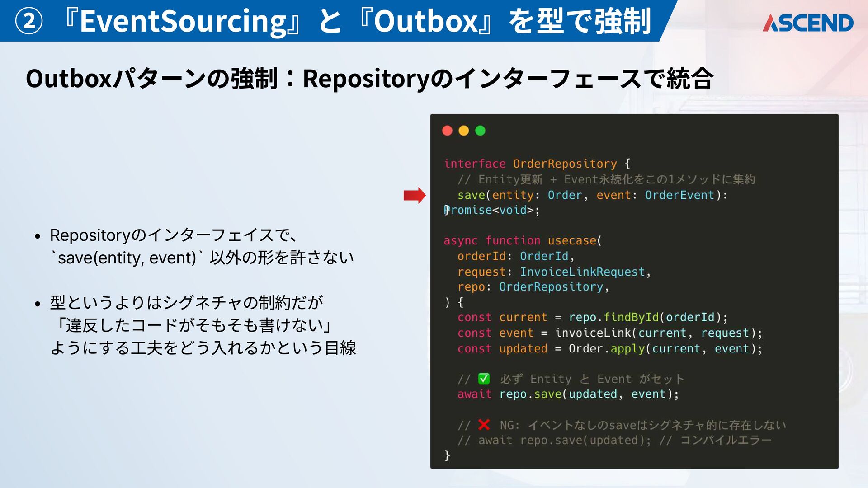
Task: Click the yellow window dot
Action: pos(464,131)
